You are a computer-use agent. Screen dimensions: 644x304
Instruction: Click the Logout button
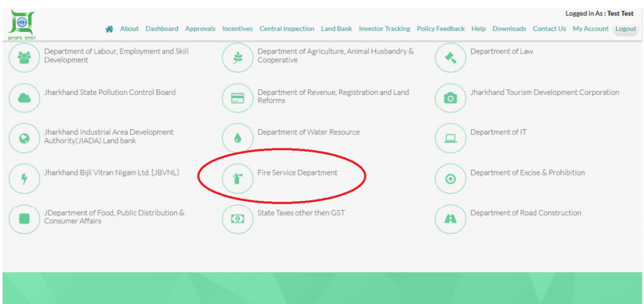[626, 29]
